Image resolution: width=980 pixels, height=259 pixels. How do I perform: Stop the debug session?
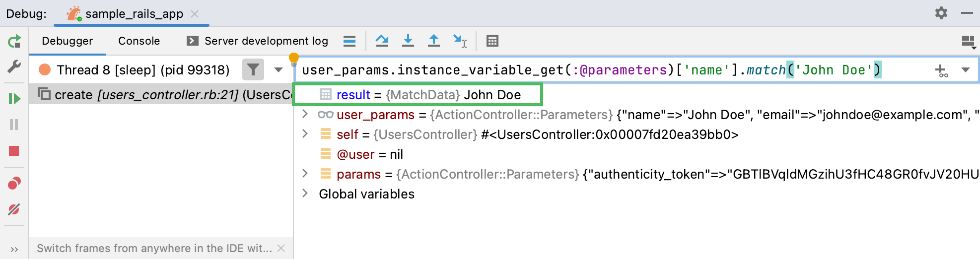coord(14,151)
